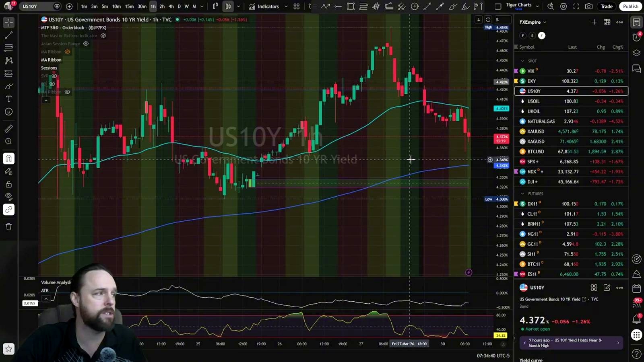
Task: Open the Indicators menu
Action: click(x=264, y=6)
